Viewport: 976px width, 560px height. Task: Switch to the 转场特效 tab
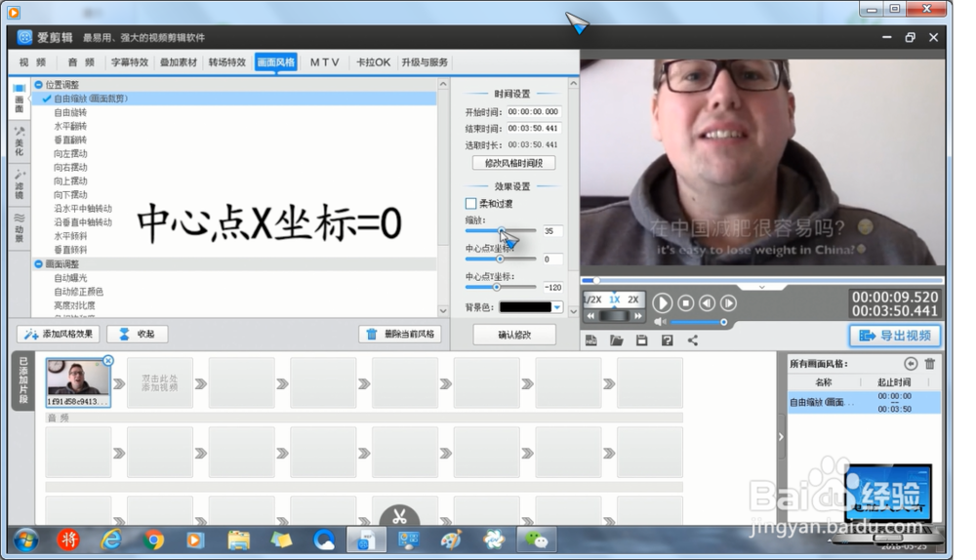tap(227, 62)
